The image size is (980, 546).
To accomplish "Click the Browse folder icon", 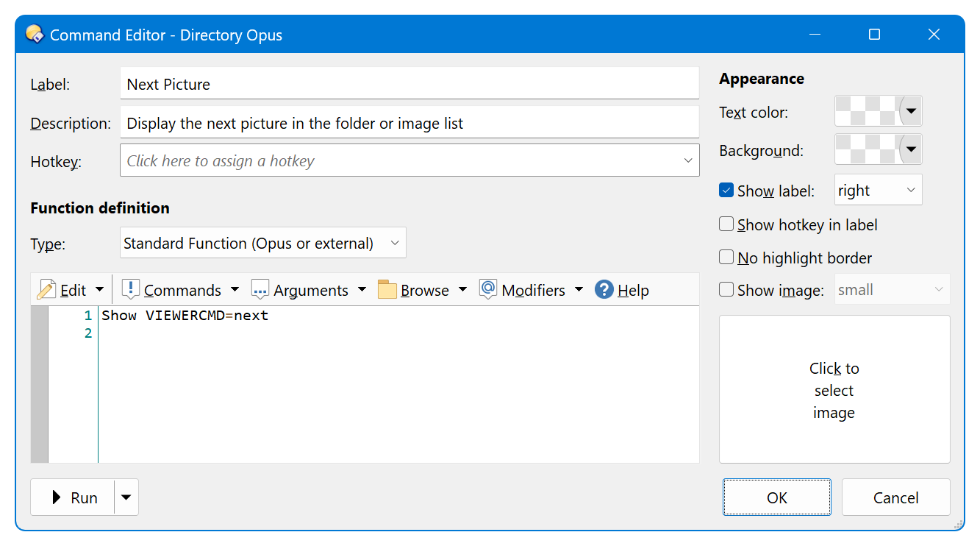I will coord(387,290).
